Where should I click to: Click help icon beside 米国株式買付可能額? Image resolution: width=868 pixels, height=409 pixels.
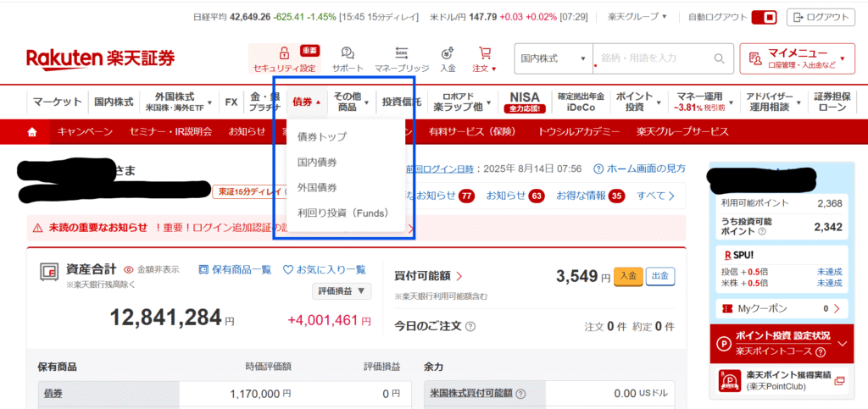pos(520,395)
